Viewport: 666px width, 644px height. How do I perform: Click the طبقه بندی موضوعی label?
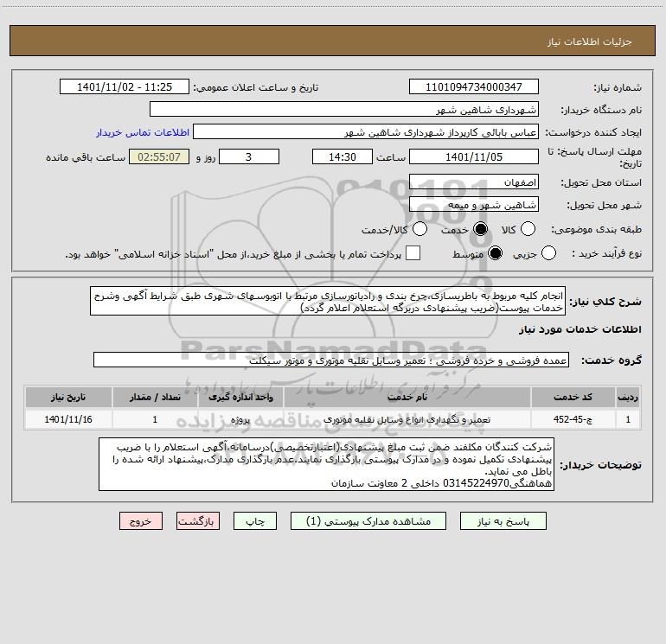coord(596,229)
